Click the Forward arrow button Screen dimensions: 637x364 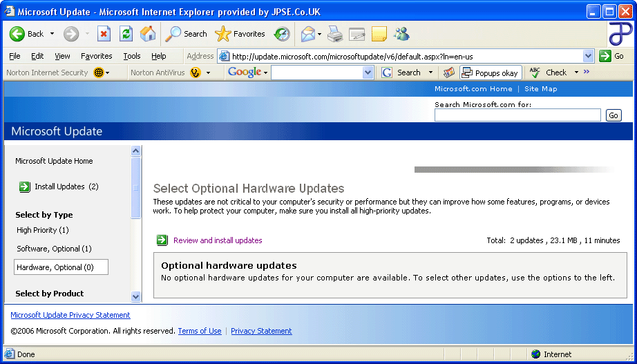click(71, 34)
